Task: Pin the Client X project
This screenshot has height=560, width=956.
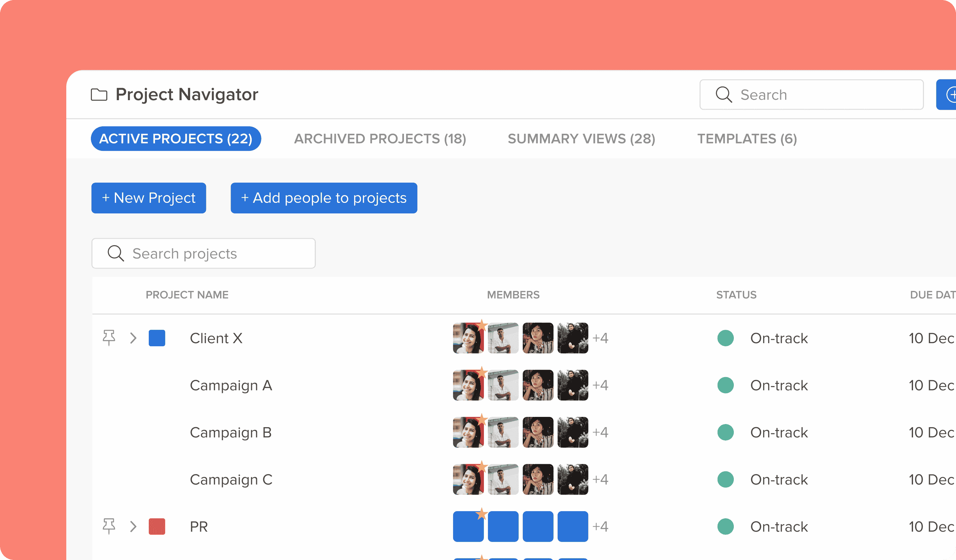Action: coord(109,338)
